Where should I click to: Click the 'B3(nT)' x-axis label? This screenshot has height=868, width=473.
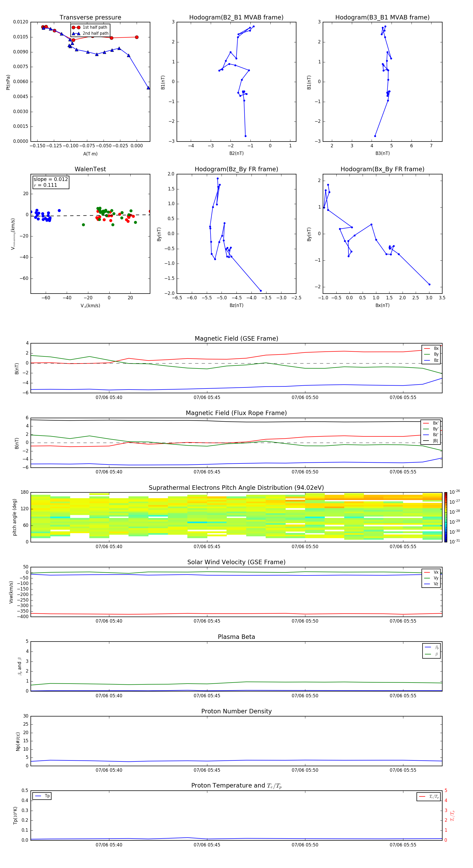coord(382,153)
